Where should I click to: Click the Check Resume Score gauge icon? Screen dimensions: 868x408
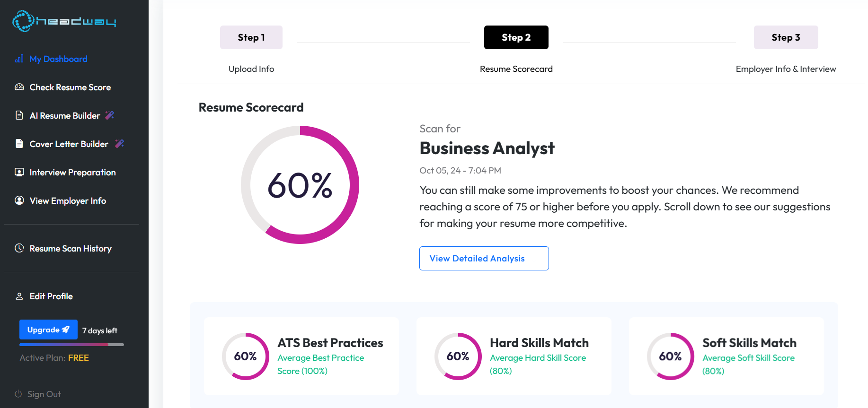[19, 87]
